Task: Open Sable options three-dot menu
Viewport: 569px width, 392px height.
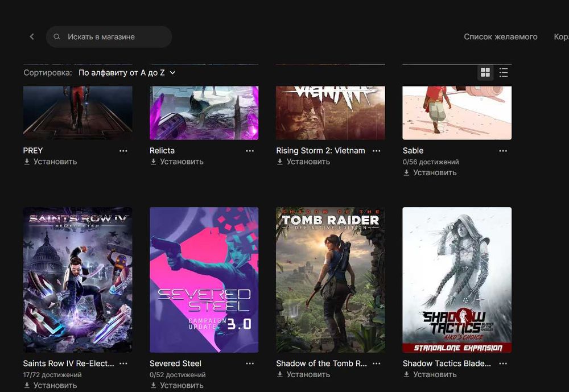Action: (503, 151)
